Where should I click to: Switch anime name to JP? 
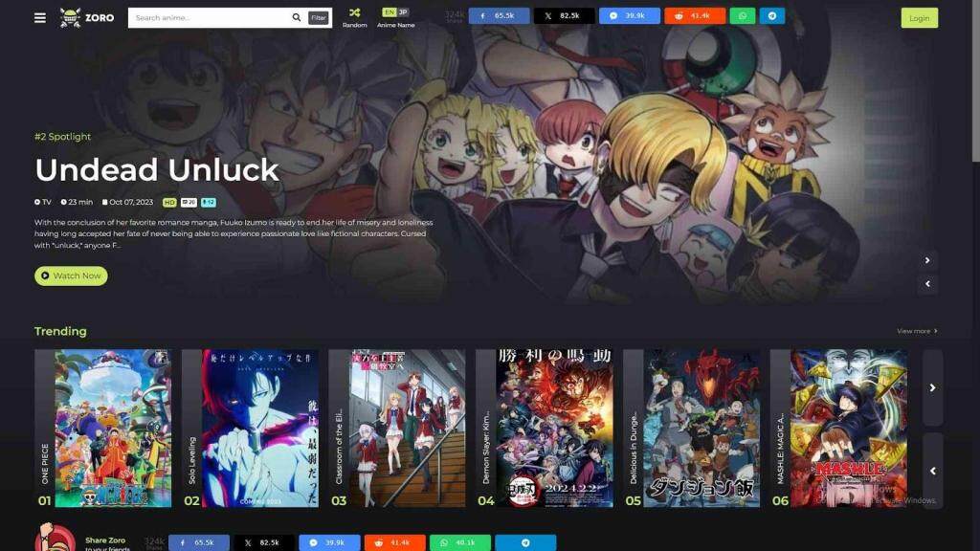click(403, 11)
